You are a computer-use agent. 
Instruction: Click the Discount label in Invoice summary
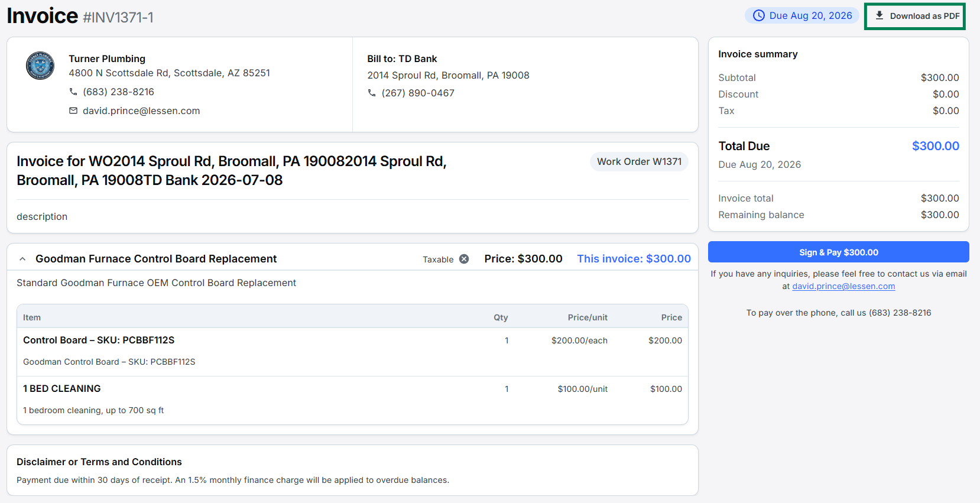(738, 94)
